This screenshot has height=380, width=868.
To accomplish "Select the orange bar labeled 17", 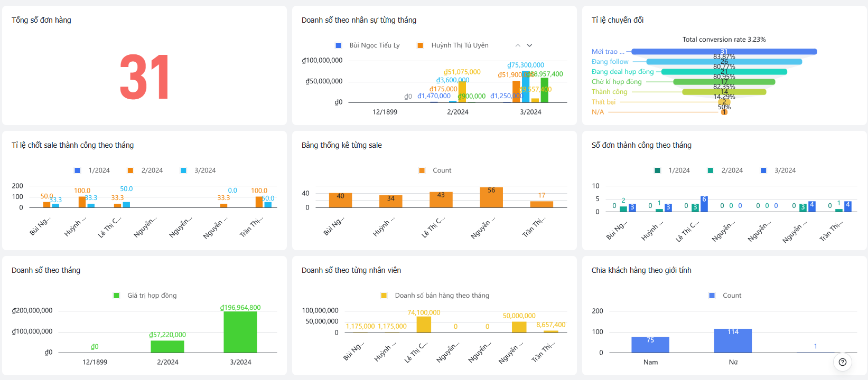I will point(542,204).
